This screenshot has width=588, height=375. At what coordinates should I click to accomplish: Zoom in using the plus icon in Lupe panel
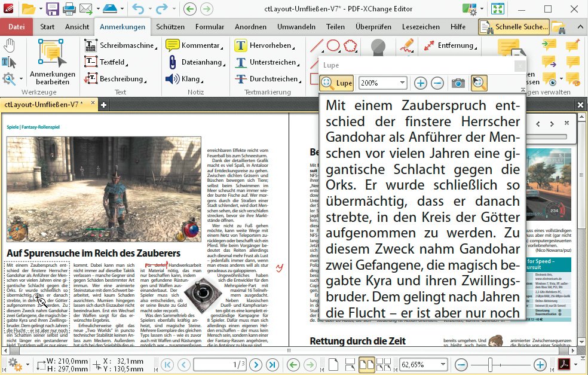(421, 83)
